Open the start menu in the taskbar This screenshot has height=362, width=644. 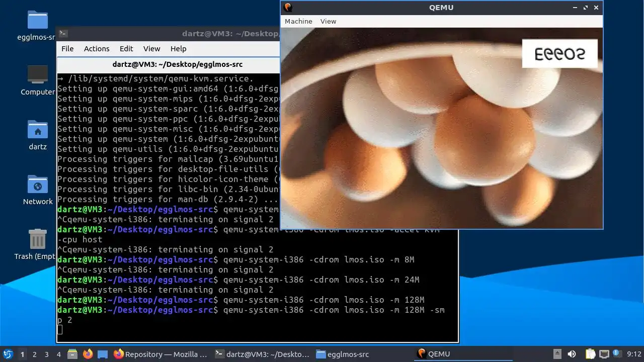(x=8, y=354)
